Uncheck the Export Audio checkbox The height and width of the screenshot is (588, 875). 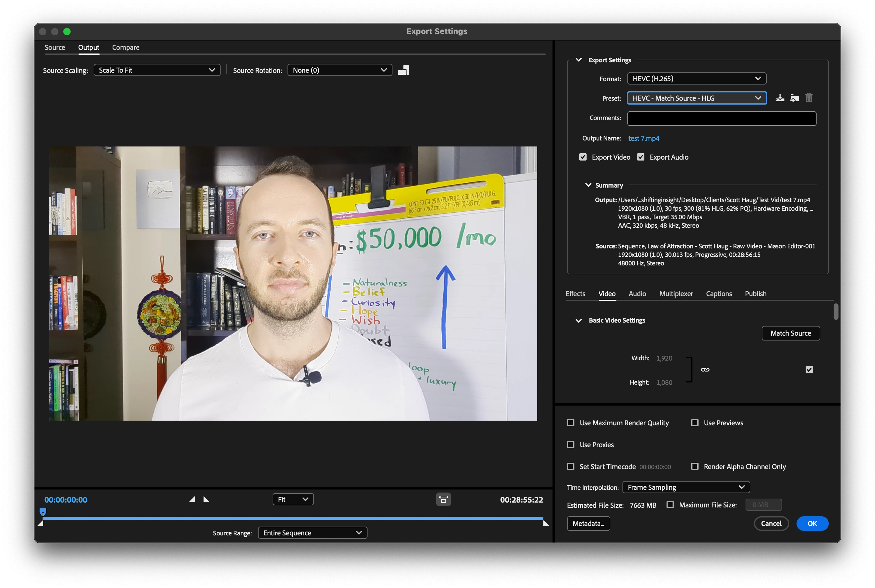[640, 157]
